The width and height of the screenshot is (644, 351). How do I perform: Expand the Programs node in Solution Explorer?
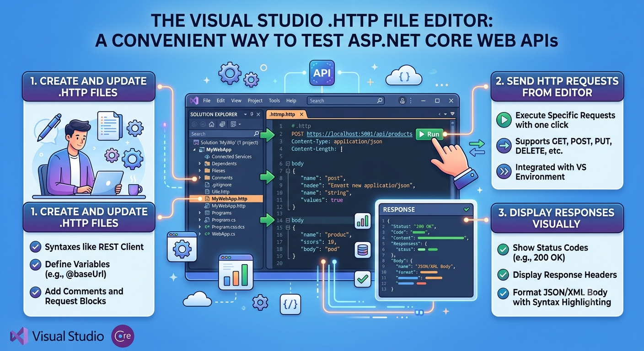click(x=200, y=213)
